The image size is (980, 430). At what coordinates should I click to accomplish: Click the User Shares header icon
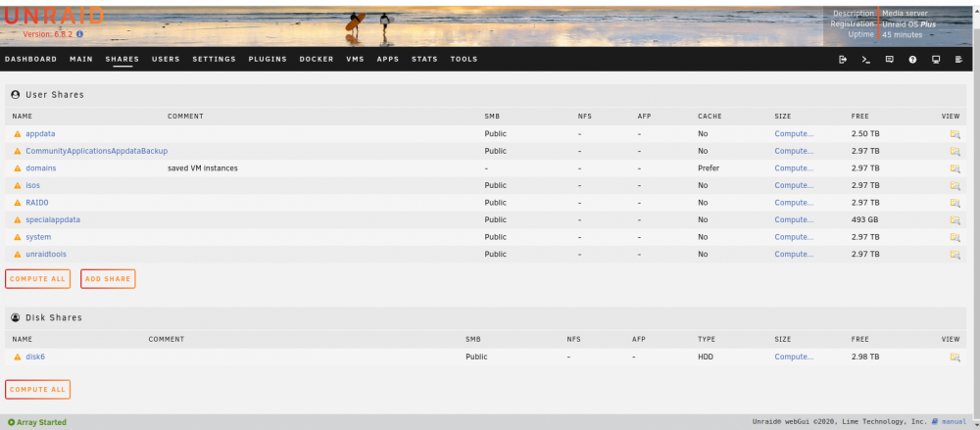15,95
